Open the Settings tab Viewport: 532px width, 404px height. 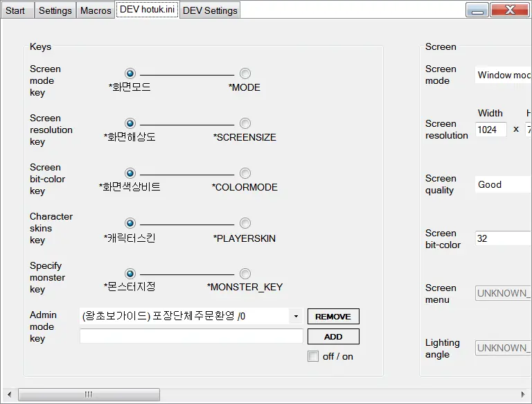[x=55, y=10]
